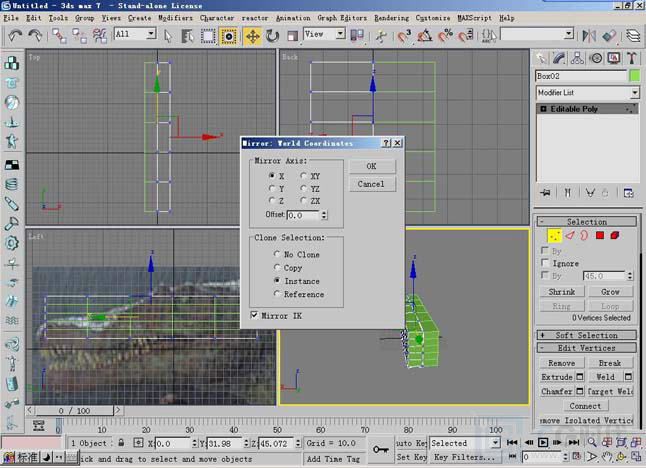Click Cancel in Mirror dialog
The width and height of the screenshot is (646, 468).
coord(372,184)
